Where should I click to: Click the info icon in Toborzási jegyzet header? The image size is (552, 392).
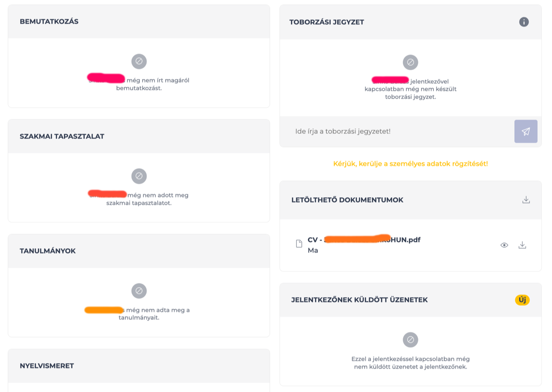[524, 22]
